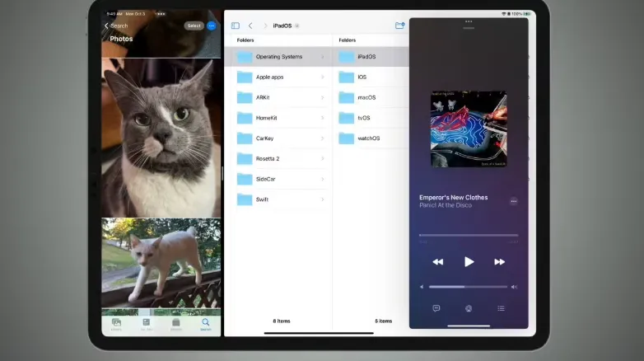Open the white cat on railing photo
This screenshot has width=644, height=361.
(x=161, y=263)
